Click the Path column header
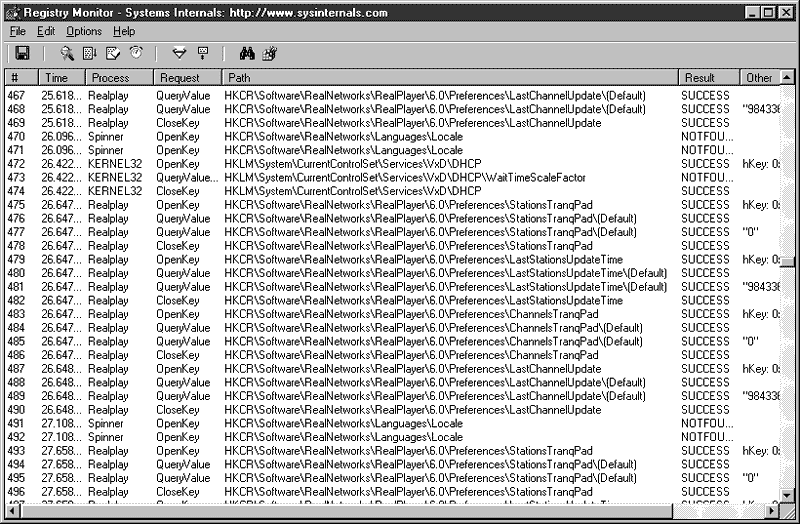The height and width of the screenshot is (524, 800). (451, 78)
